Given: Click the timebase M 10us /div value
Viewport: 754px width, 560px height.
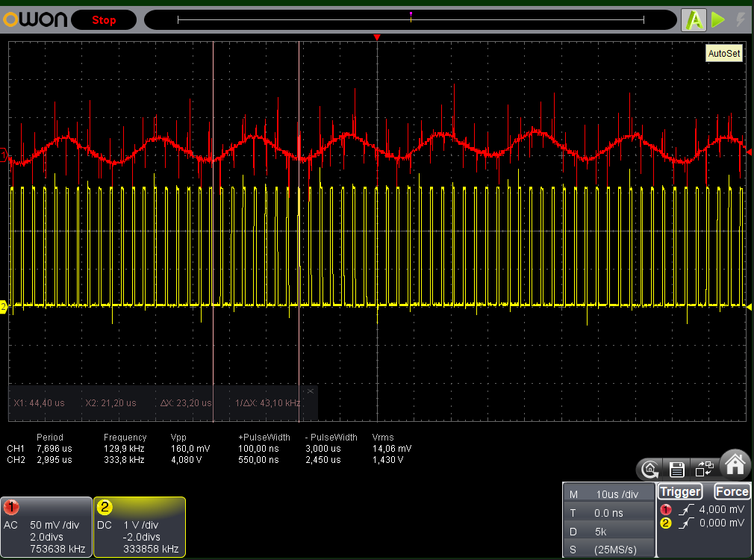Looking at the screenshot, I should pos(617,494).
